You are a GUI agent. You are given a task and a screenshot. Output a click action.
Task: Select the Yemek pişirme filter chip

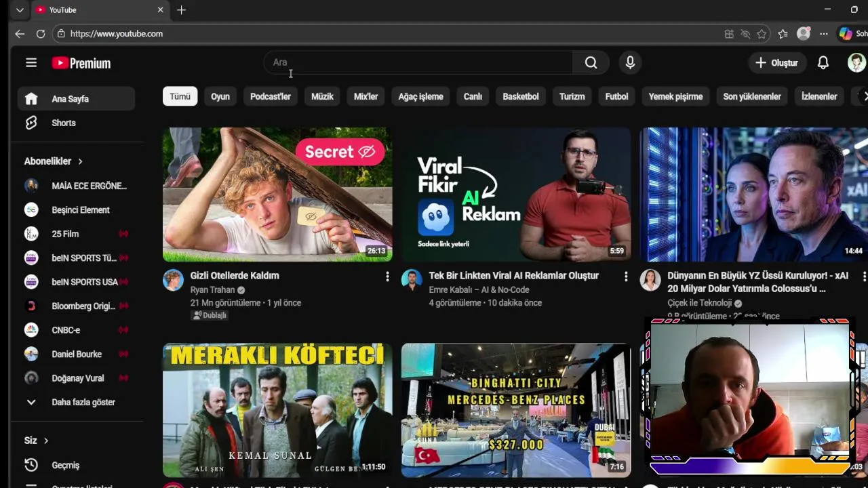pos(675,96)
